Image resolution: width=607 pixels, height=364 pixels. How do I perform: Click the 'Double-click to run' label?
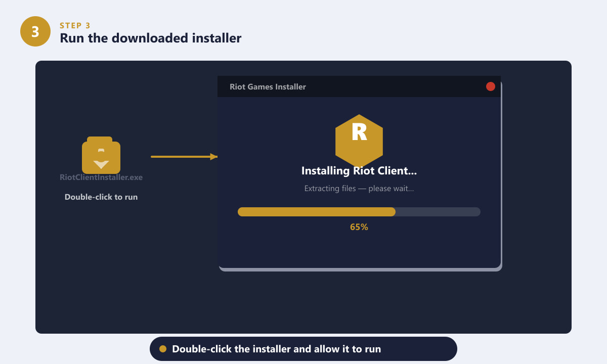[101, 197]
